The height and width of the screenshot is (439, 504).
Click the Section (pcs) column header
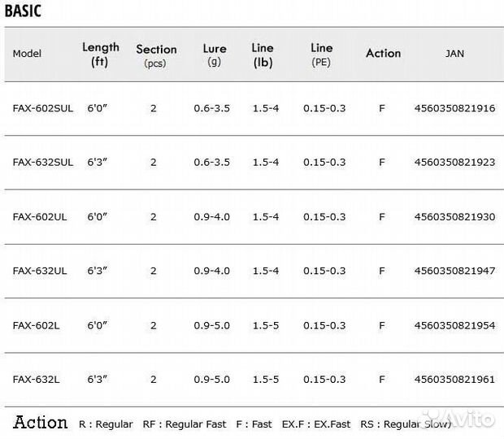click(156, 55)
